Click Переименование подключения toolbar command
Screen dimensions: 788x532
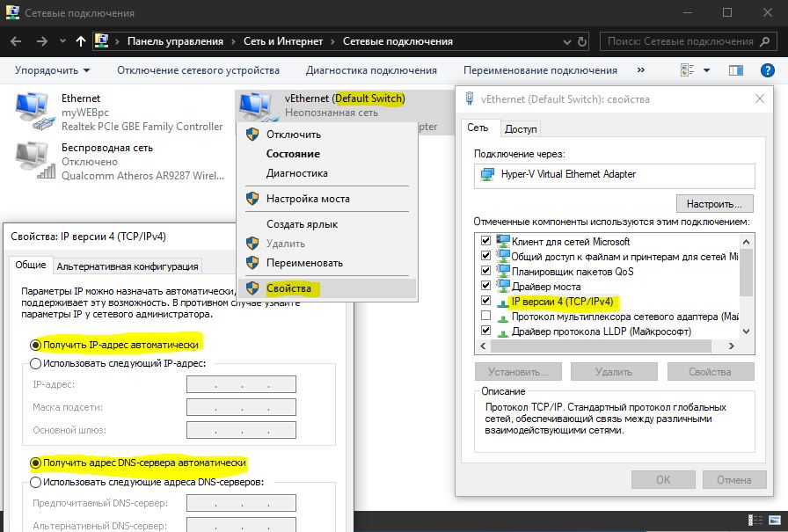pos(540,70)
